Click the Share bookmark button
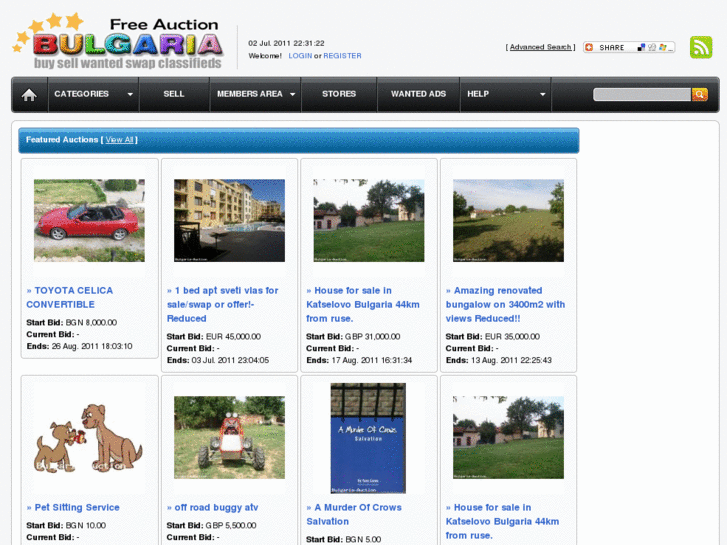The height and width of the screenshot is (545, 727). click(x=629, y=47)
